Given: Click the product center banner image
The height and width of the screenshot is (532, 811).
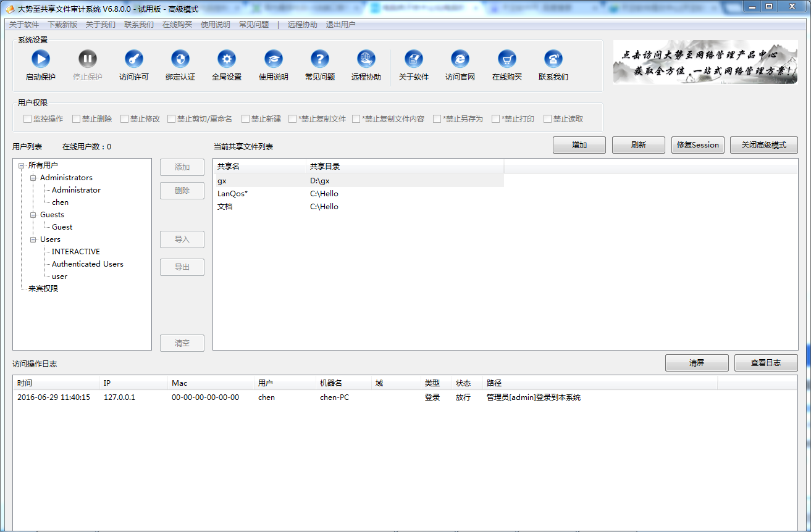Looking at the screenshot, I should [705, 62].
